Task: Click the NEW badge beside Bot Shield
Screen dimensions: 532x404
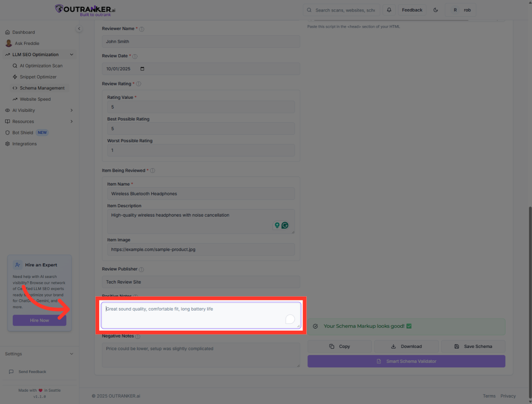Action: click(x=42, y=133)
